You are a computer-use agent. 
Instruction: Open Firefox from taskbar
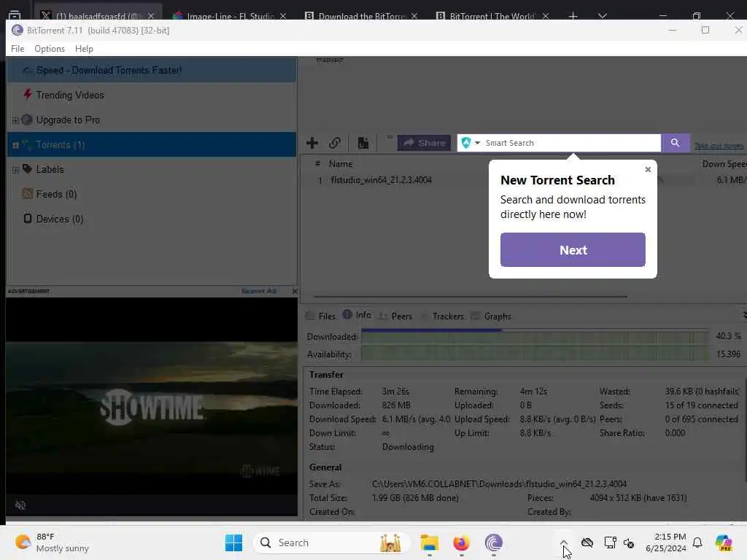pyautogui.click(x=461, y=542)
